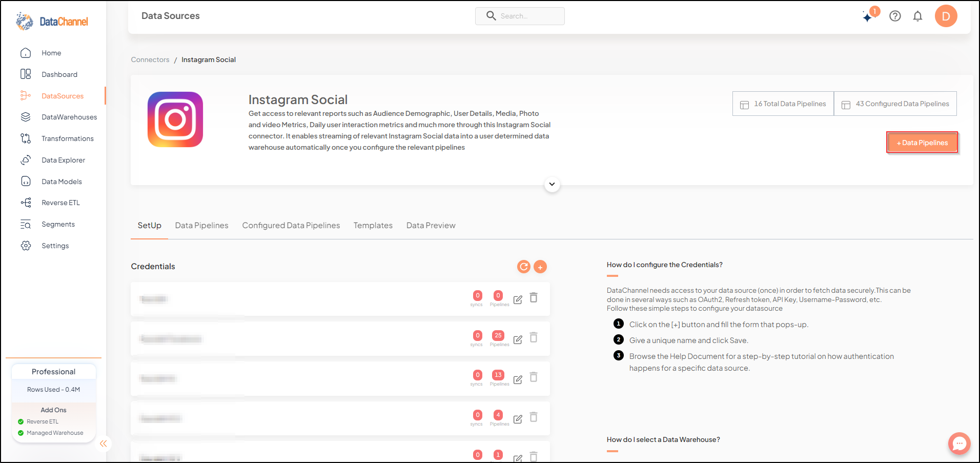980x463 pixels.
Task: Delete the credential with 13 pipelines
Action: coord(534,377)
